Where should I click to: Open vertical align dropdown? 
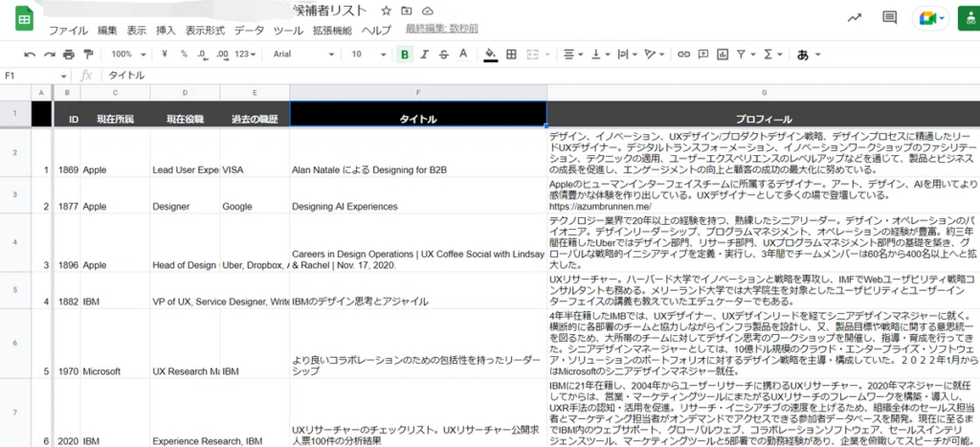click(601, 55)
